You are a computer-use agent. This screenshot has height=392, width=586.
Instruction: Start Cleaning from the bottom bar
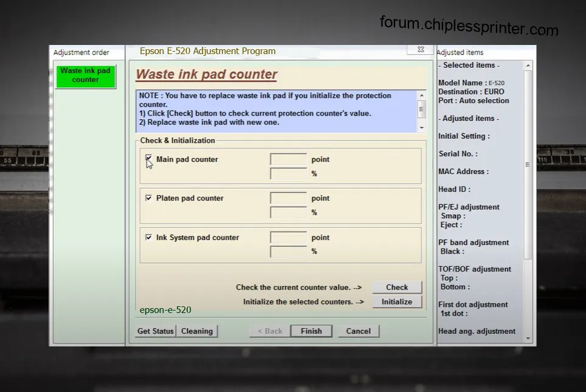coord(197,331)
